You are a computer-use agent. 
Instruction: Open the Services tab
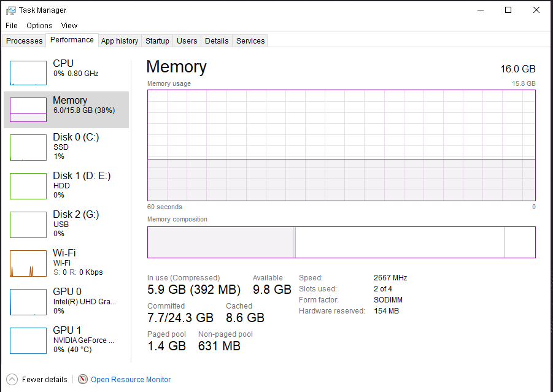click(250, 41)
